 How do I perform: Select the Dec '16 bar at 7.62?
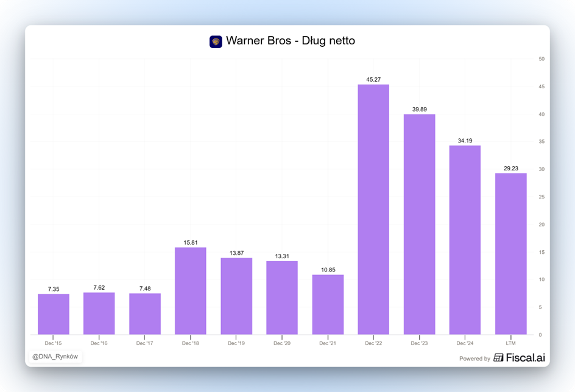pyautogui.click(x=99, y=313)
